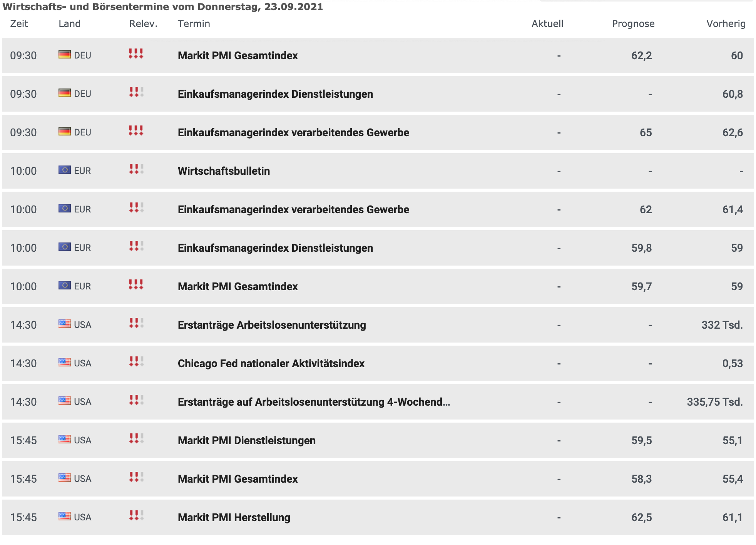Click US flag in Markit PMI Dienstleistungen row

click(x=65, y=440)
